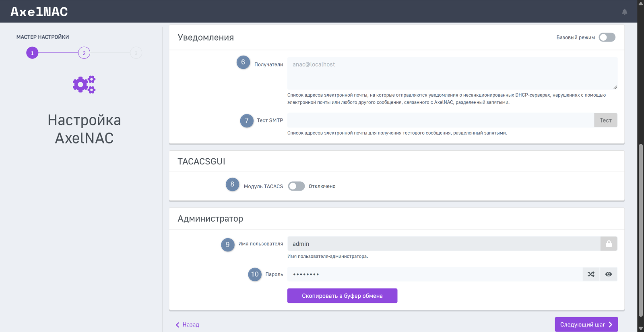Click numbered badge 6 next to Получатели
Image resolution: width=644 pixels, height=332 pixels.
[243, 62]
